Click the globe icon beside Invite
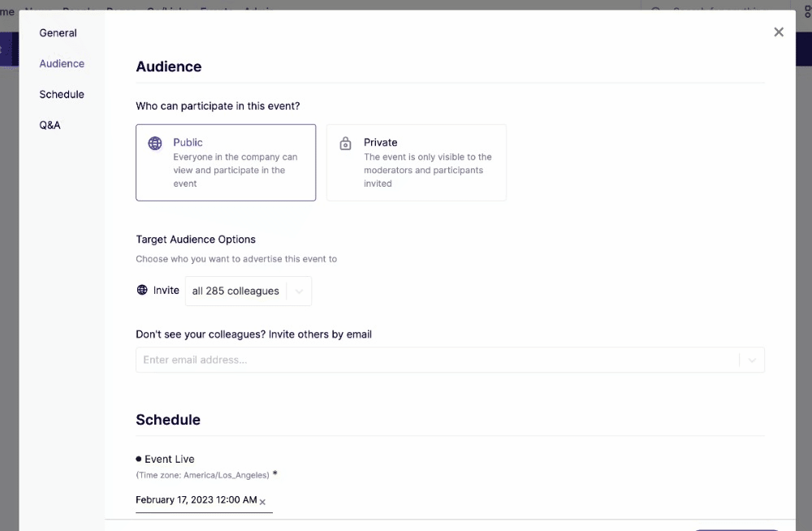Screen dimensions: 812x531 pos(142,290)
